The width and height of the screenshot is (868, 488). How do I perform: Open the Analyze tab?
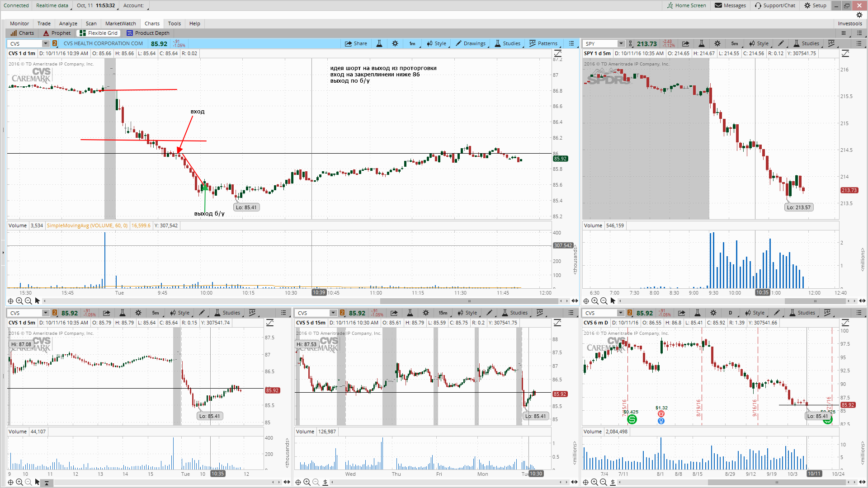click(68, 23)
